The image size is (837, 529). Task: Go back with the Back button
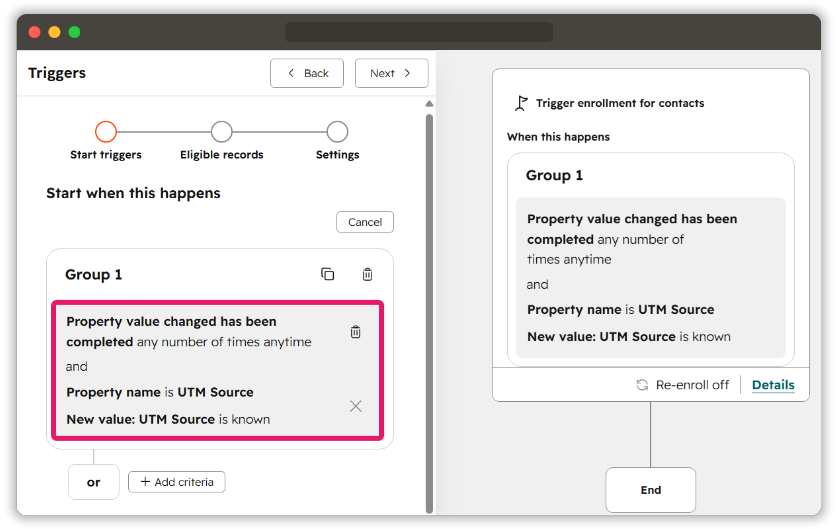click(307, 73)
